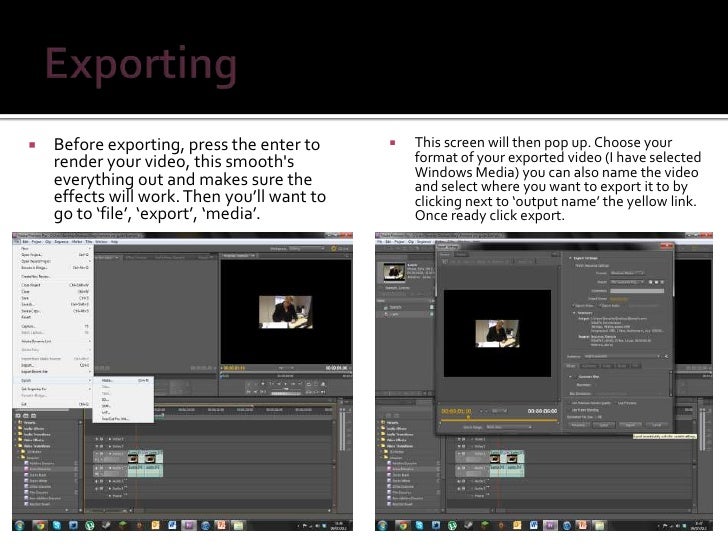728x546 pixels.
Task: Click Project panel clip thumbnail in Export screenshot
Action: [x=394, y=272]
